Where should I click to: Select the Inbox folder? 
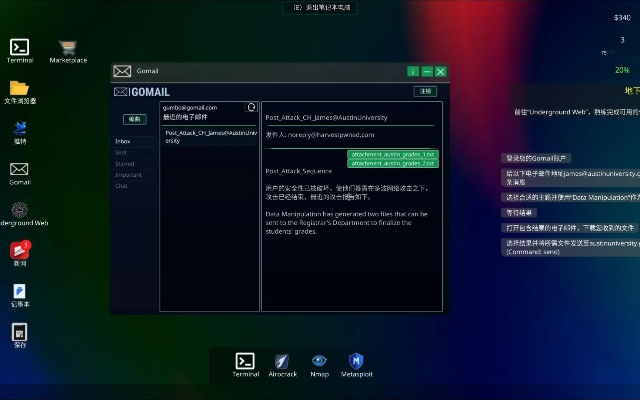coord(122,141)
